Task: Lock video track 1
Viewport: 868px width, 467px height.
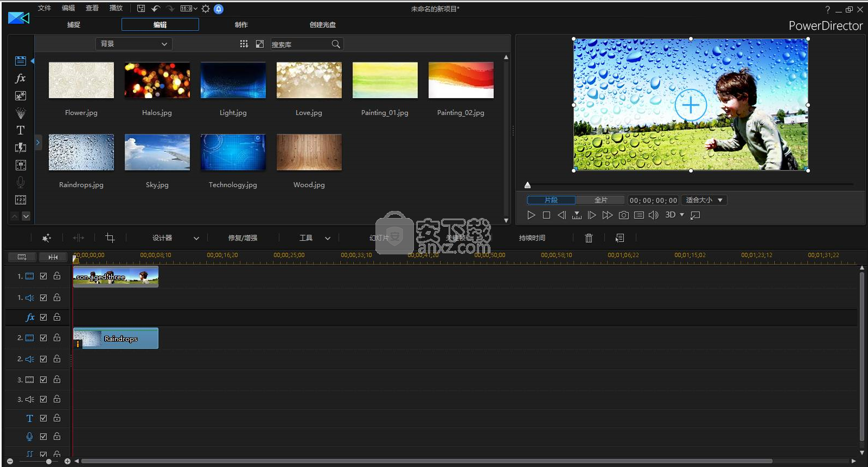Action: coord(57,276)
